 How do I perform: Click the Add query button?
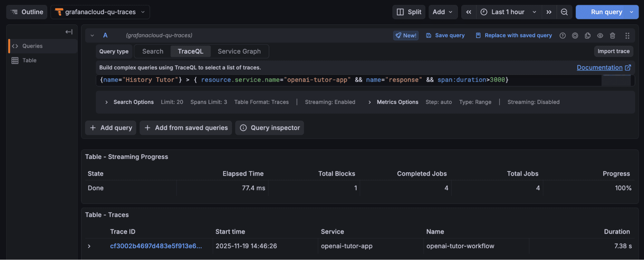[111, 128]
